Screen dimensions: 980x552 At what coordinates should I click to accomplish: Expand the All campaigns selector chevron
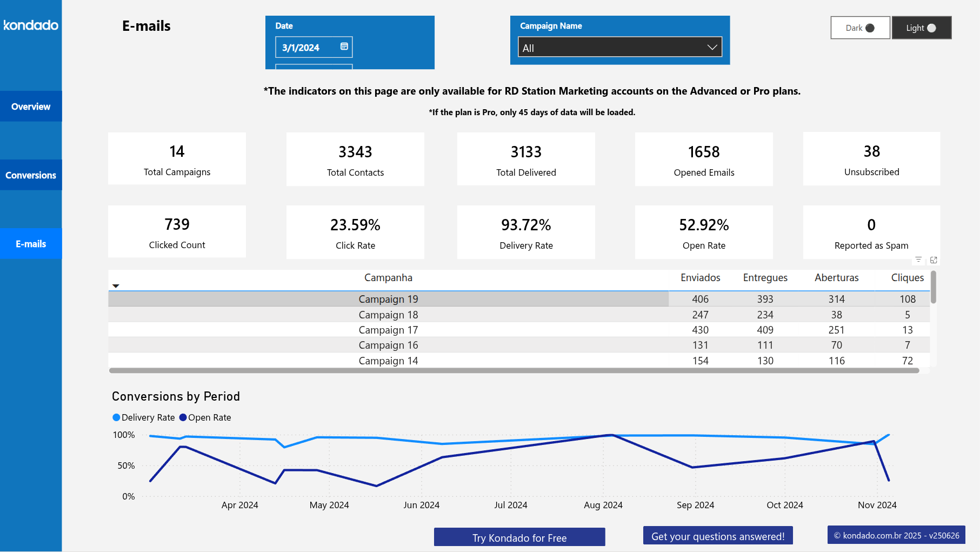pyautogui.click(x=712, y=47)
